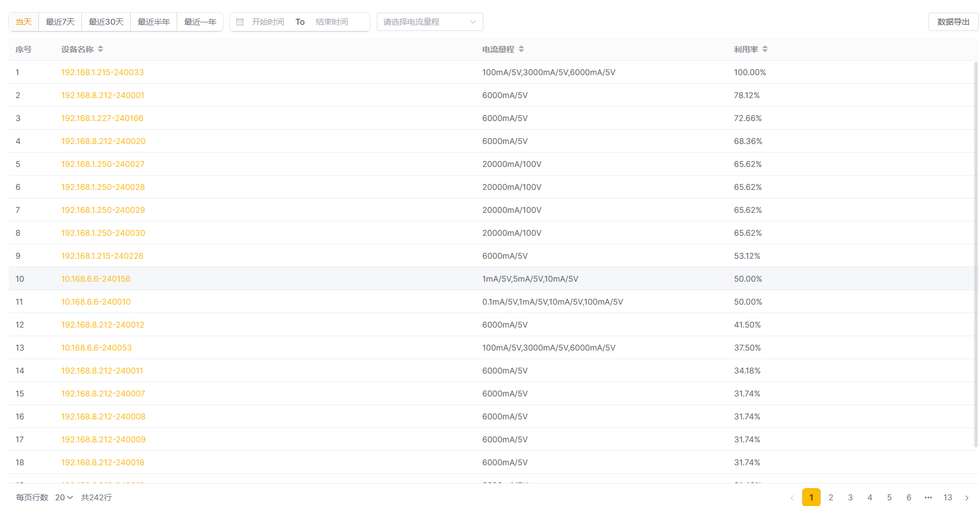Viewport: 980px width, 506px height.
Task: Open device 192.168.8.212-240020
Action: (103, 141)
